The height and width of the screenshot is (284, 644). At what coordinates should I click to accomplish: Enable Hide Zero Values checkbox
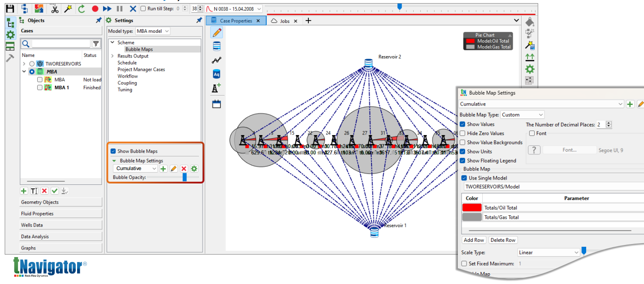pyautogui.click(x=462, y=133)
